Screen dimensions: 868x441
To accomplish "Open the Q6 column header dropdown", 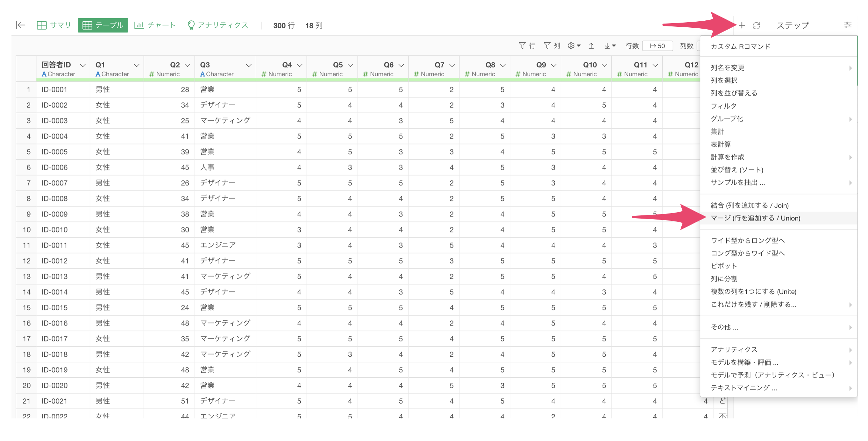I will (x=401, y=65).
